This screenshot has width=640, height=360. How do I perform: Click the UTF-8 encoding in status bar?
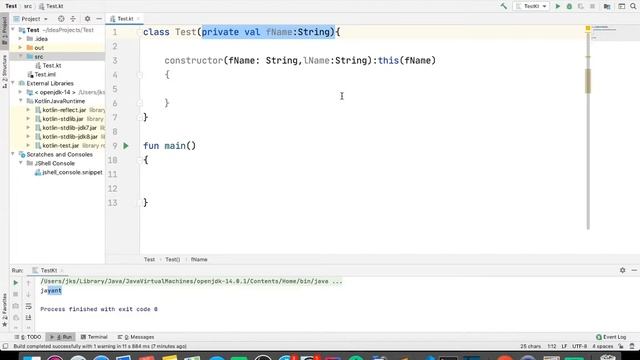(x=579, y=346)
